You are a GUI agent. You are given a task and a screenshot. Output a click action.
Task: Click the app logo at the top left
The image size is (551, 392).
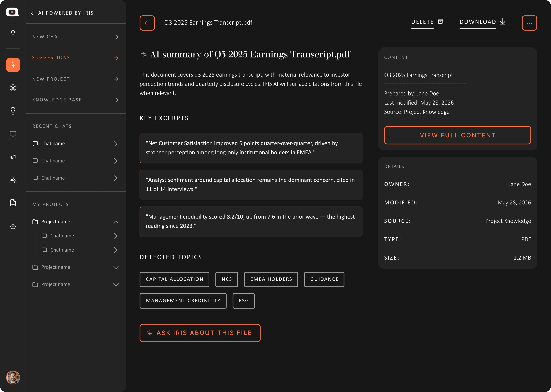click(x=13, y=12)
